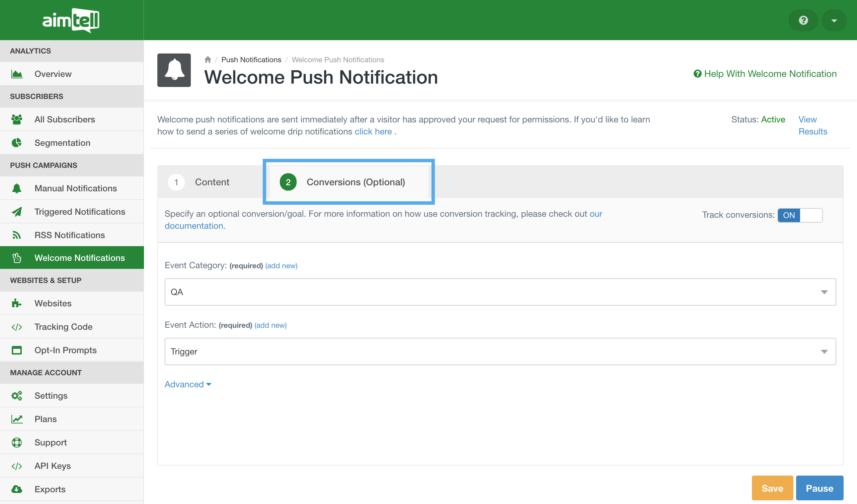This screenshot has height=504, width=857.
Task: Click the home breadcrumb icon
Action: click(208, 60)
